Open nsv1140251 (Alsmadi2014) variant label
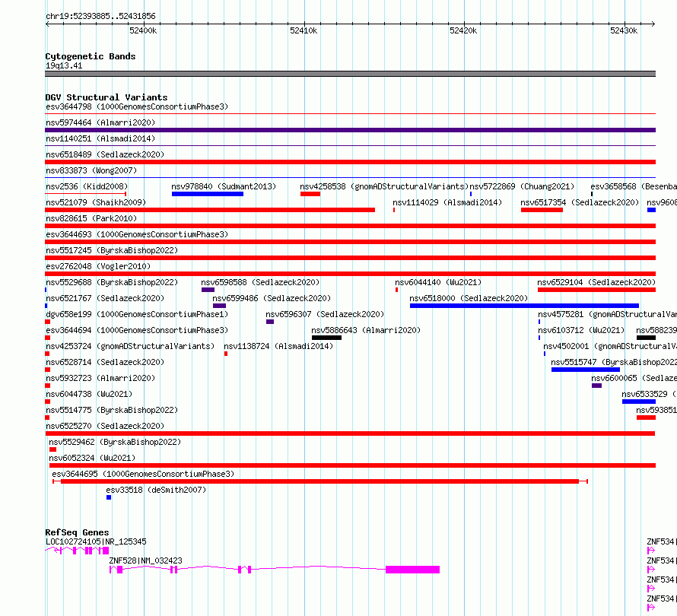 pos(100,138)
